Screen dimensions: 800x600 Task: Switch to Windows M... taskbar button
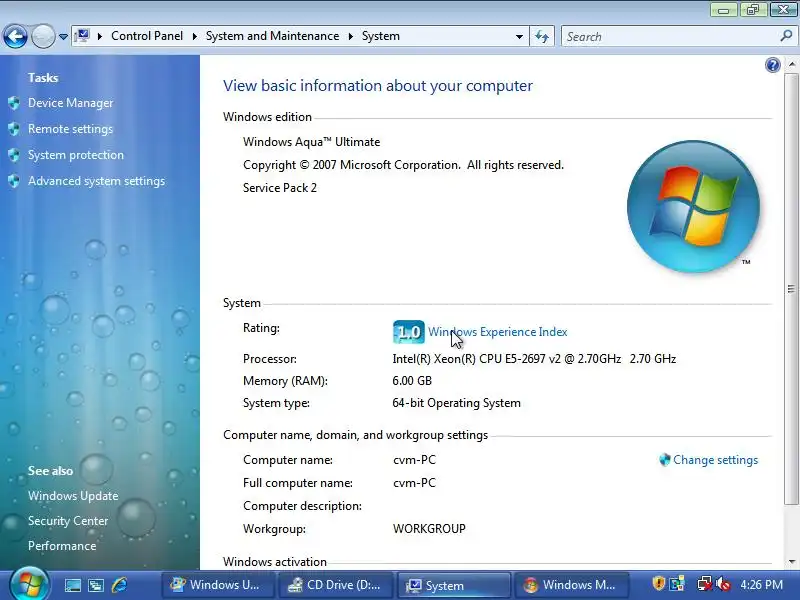click(x=571, y=585)
